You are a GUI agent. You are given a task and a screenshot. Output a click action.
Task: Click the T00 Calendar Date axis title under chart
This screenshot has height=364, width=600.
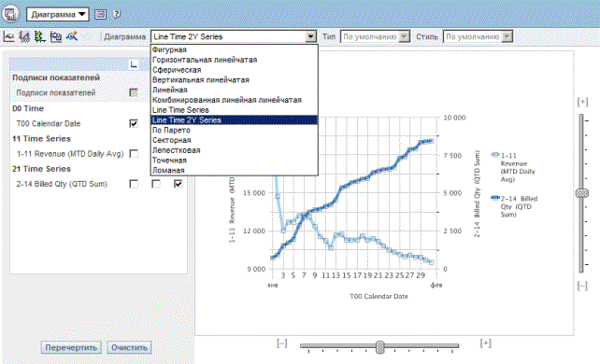379,296
